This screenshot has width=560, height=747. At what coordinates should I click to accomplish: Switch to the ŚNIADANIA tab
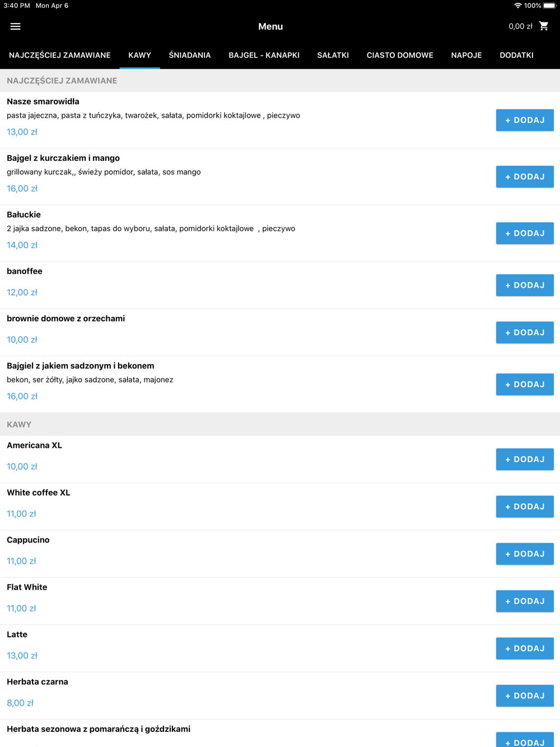[190, 55]
